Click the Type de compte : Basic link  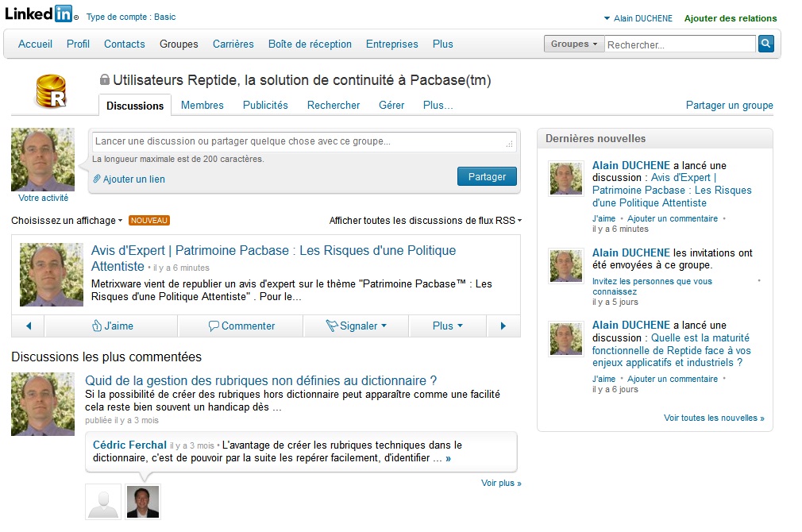tap(131, 17)
